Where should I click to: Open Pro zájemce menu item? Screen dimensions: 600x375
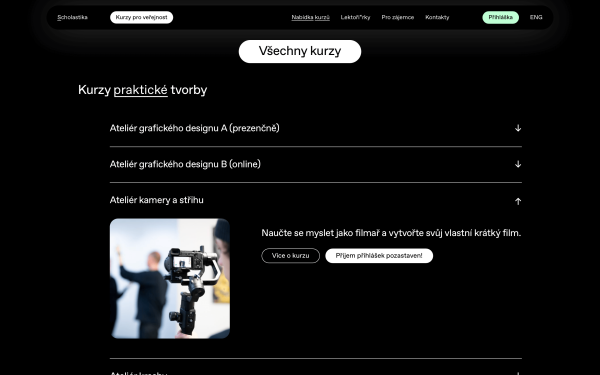pyautogui.click(x=398, y=17)
